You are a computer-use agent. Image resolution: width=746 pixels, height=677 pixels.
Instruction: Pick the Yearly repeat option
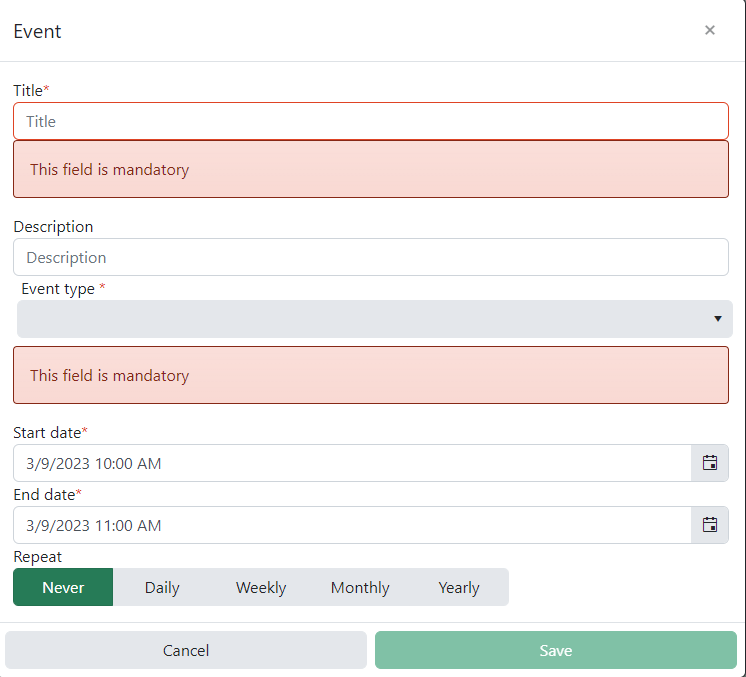coord(459,587)
